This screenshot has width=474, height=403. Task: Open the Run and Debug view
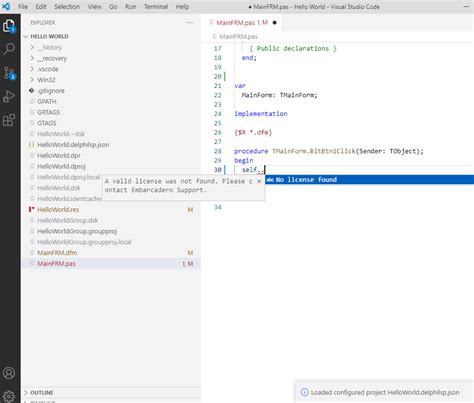pyautogui.click(x=9, y=97)
